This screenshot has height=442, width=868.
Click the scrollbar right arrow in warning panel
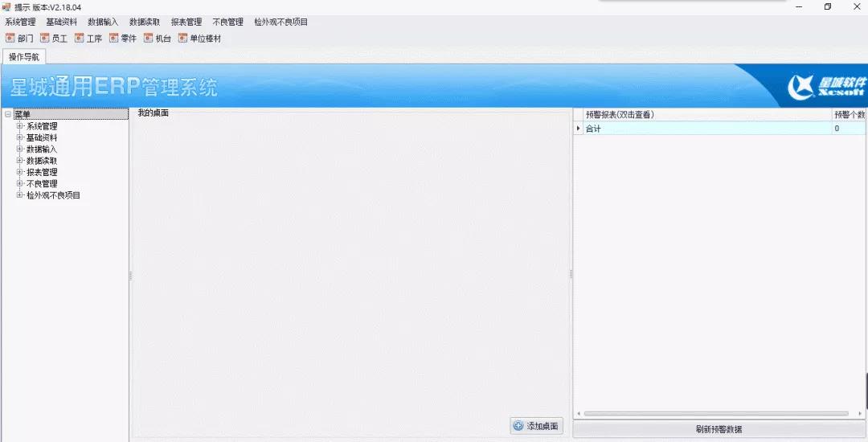pos(860,413)
